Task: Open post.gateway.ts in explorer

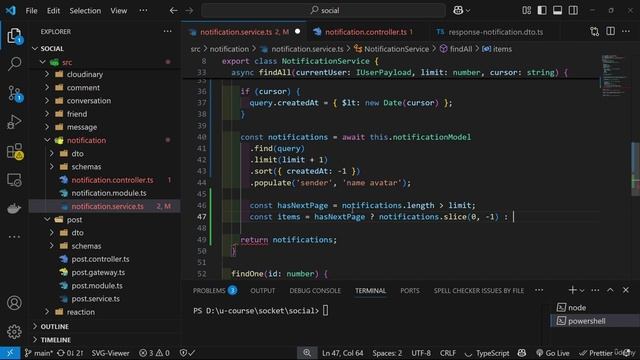Action: (98, 272)
